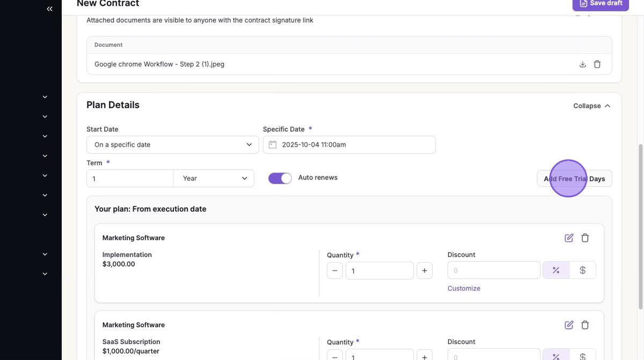644x360 pixels.
Task: Increase Implementation quantity with plus button
Action: (424, 271)
